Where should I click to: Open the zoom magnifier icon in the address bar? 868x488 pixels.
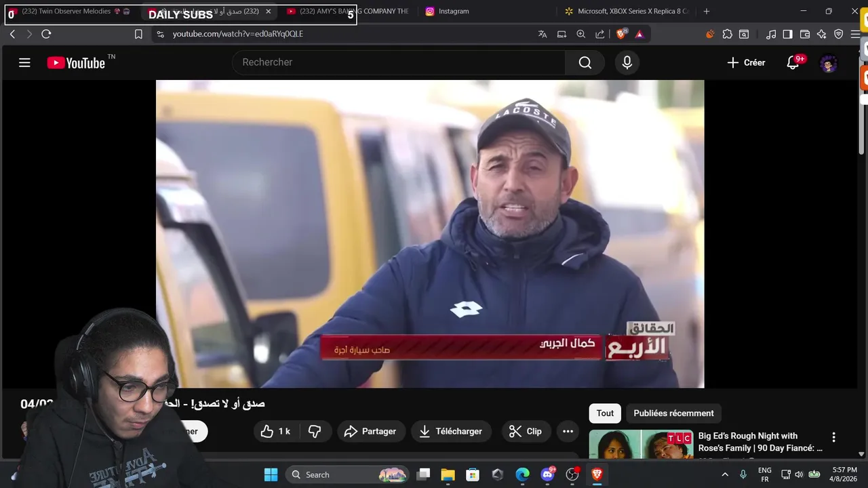[x=580, y=34]
